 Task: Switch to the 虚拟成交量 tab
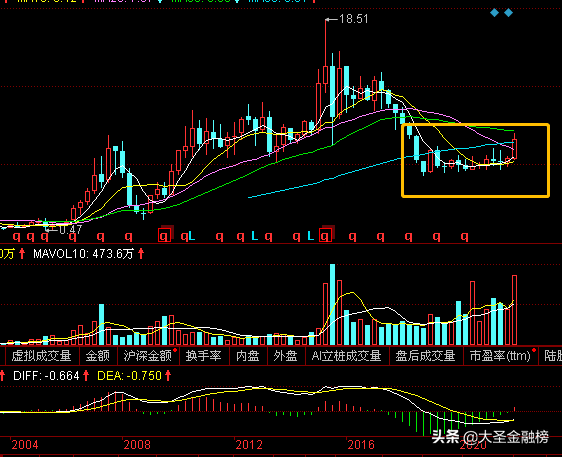point(41,356)
